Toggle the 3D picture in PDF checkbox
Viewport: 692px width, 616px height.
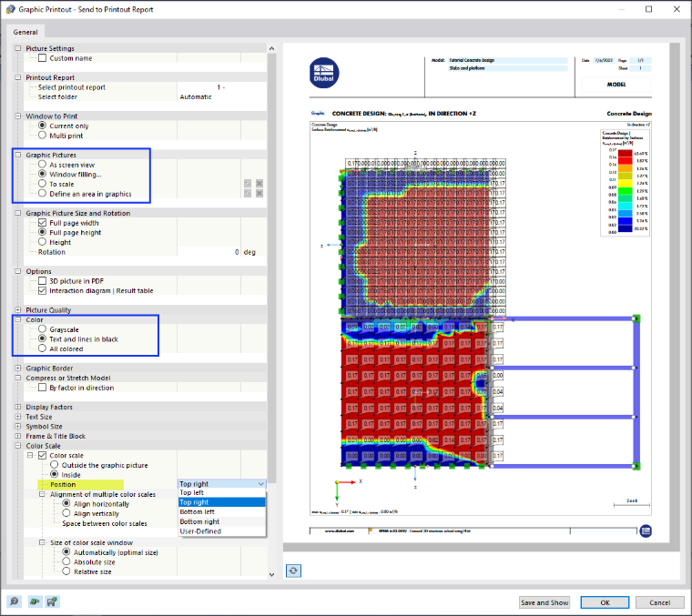pos(43,281)
